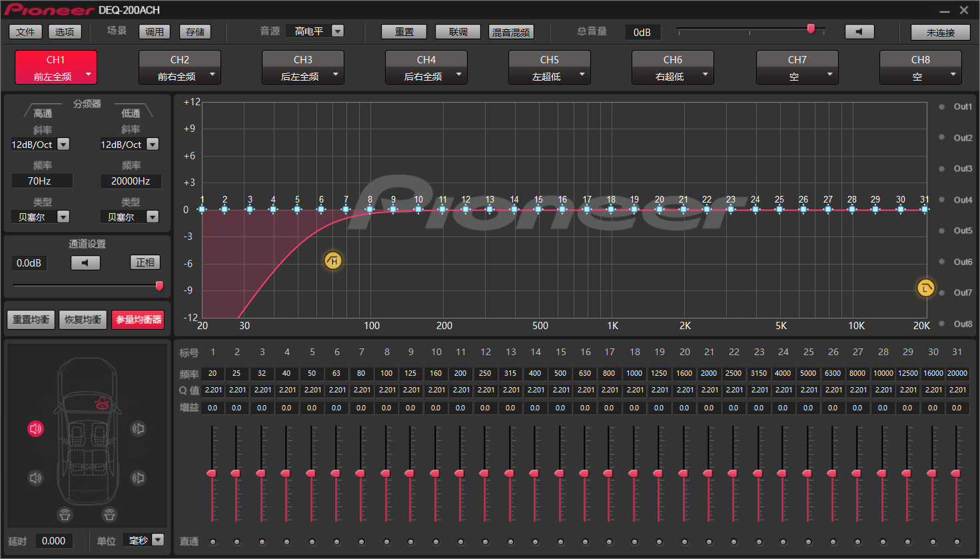Click the 调用 scene recall button
Image resolution: width=980 pixels, height=559 pixels.
coord(155,32)
